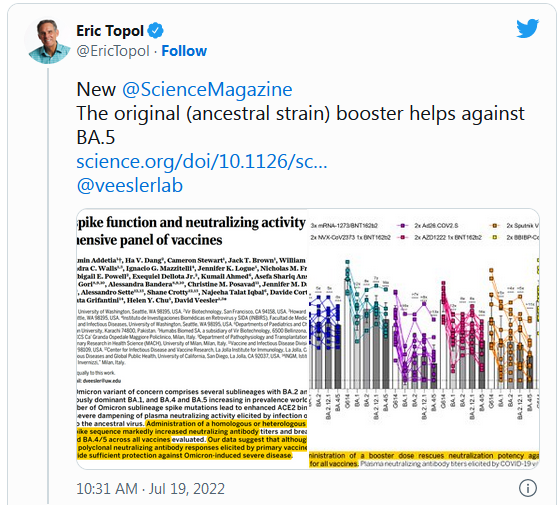Click the Eric Topol display name
Image resolution: width=558 pixels, height=505 pixels.
pyautogui.click(x=110, y=31)
